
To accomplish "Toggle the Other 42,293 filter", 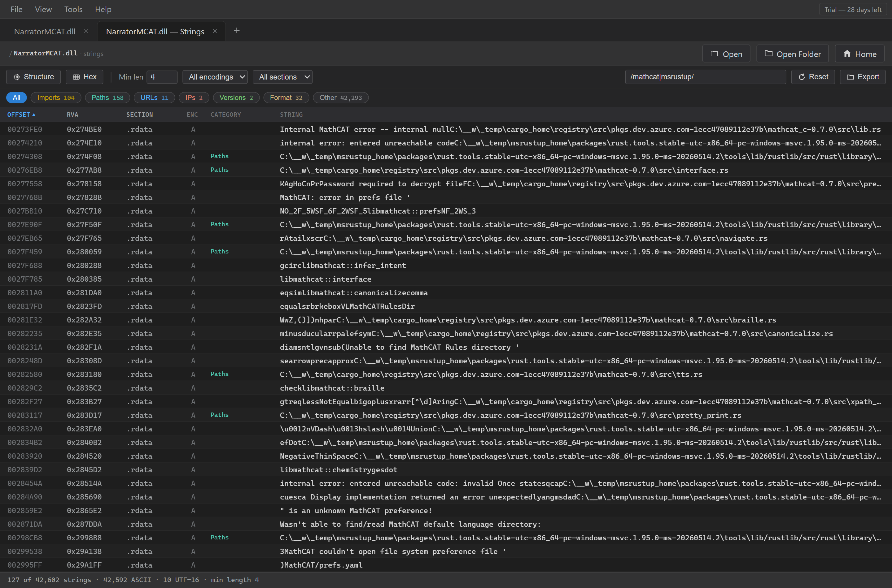I will tap(341, 97).
